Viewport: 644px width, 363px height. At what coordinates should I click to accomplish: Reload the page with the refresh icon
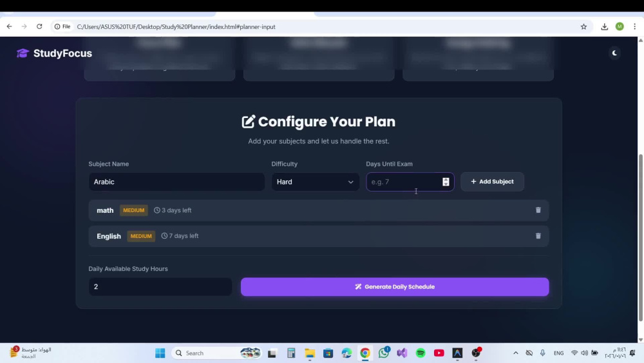pyautogui.click(x=39, y=26)
